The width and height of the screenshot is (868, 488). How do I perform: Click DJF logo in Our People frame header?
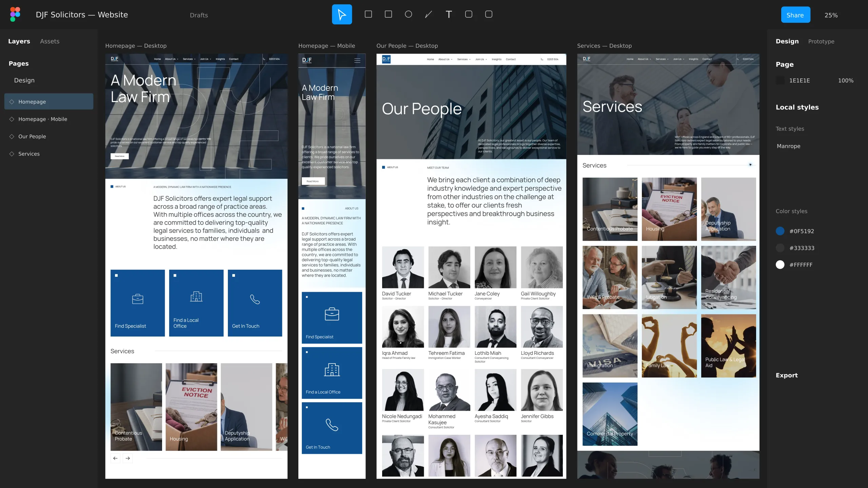pyautogui.click(x=386, y=59)
